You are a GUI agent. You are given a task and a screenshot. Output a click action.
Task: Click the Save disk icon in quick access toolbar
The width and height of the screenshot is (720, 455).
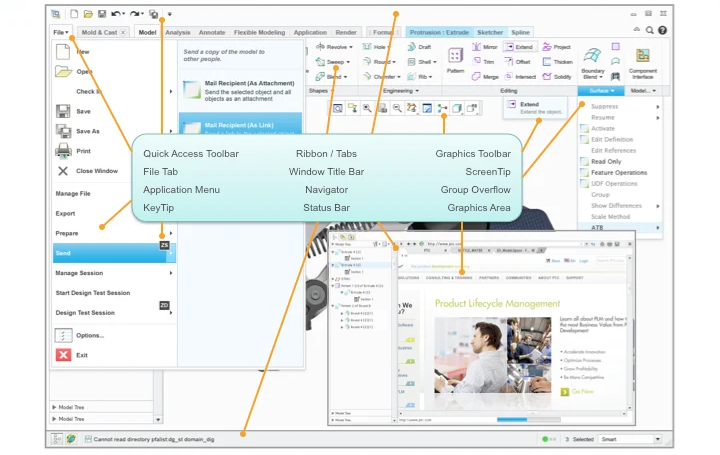[x=102, y=14]
